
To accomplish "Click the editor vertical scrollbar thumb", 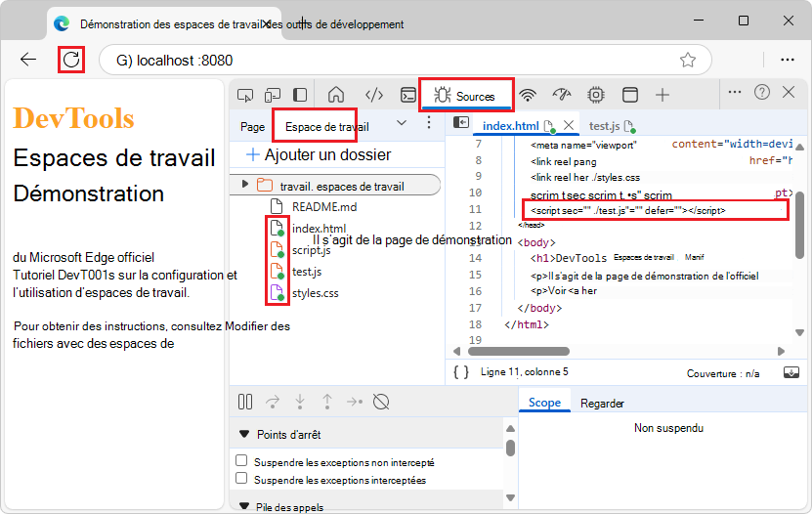I will tap(799, 225).
